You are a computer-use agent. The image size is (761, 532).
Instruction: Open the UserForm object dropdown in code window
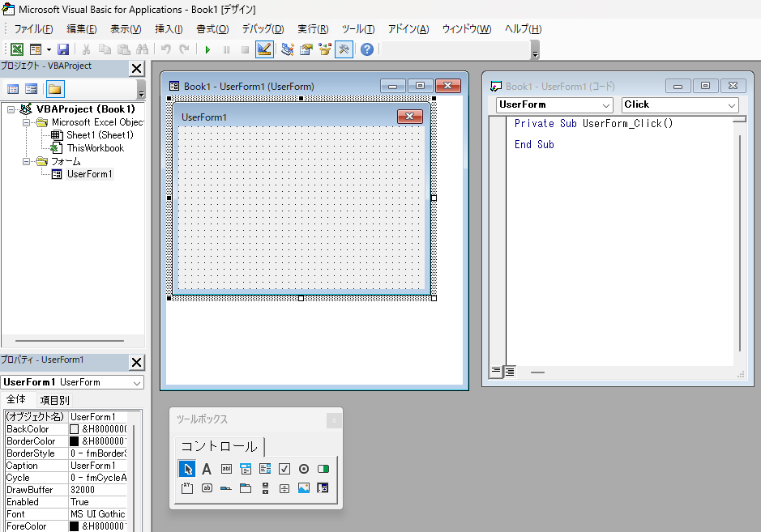point(606,105)
